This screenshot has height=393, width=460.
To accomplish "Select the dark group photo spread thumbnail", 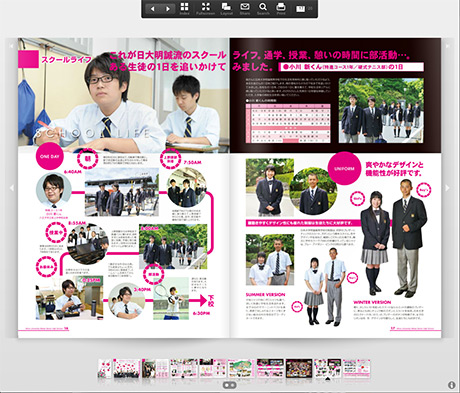I will pos(299,368).
